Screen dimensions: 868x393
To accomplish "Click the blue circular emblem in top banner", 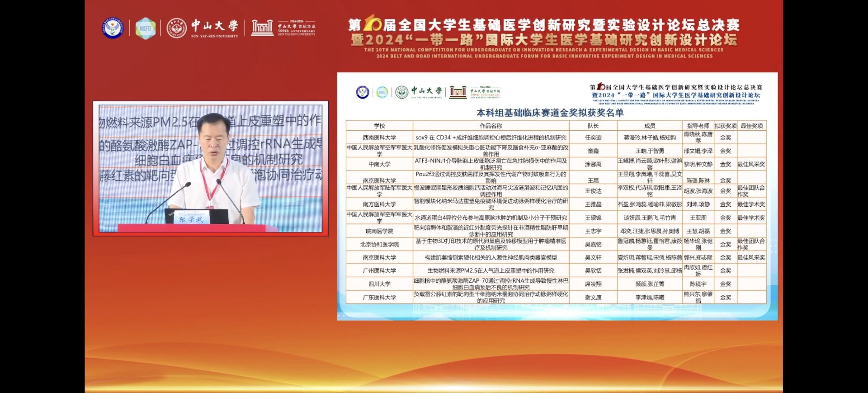I will coord(113,28).
